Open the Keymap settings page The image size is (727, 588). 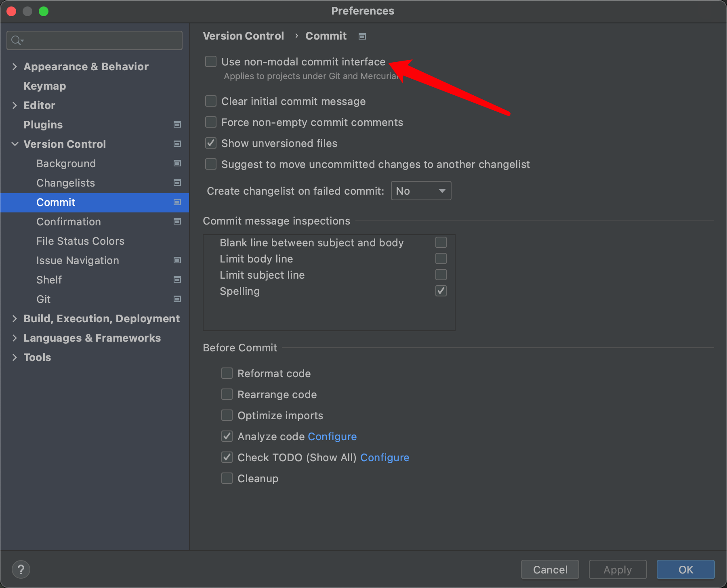click(x=44, y=86)
